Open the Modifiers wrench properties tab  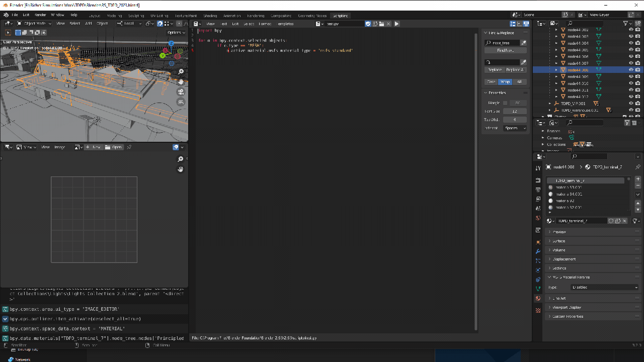(x=538, y=251)
